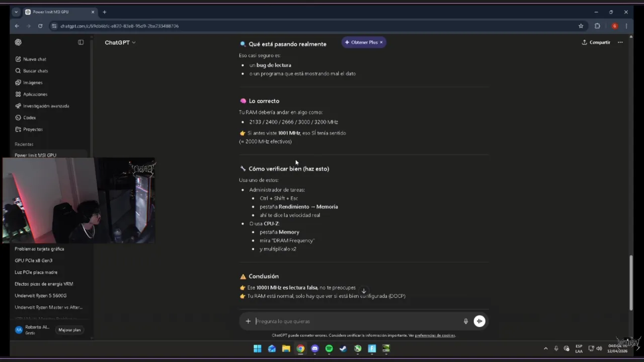The height and width of the screenshot is (362, 644).
Task: Click the Recientes section header
Action: click(x=24, y=144)
